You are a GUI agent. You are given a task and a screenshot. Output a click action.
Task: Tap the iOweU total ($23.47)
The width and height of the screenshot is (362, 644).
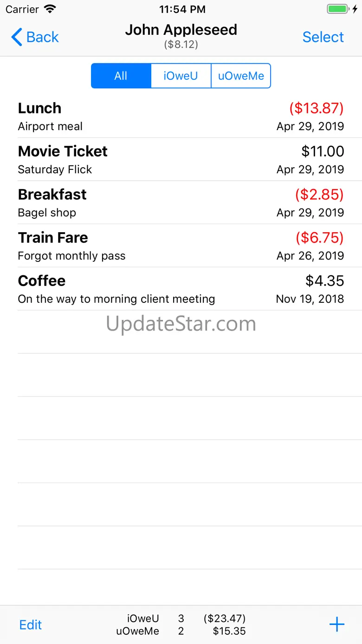(x=225, y=618)
